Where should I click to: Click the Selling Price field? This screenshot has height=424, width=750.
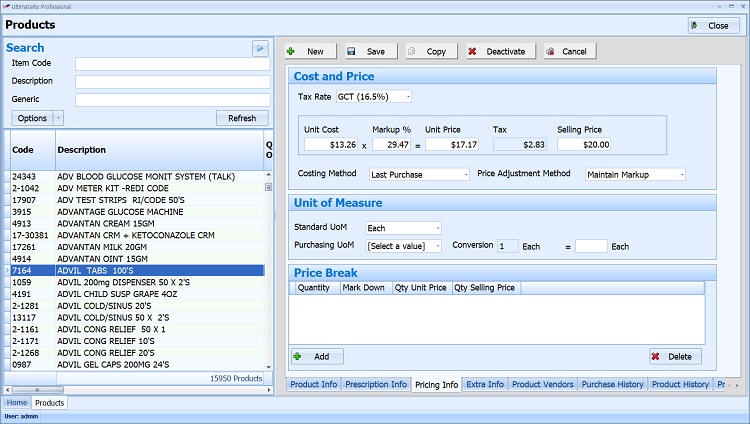[x=584, y=145]
